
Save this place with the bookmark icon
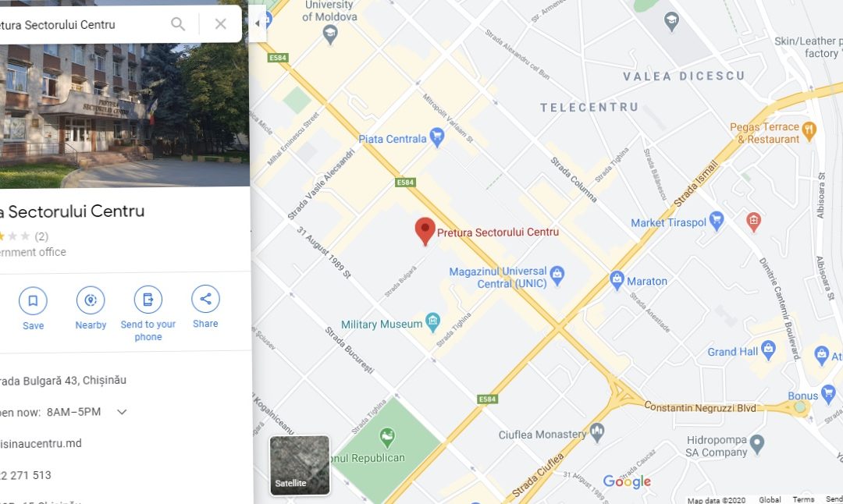33,300
